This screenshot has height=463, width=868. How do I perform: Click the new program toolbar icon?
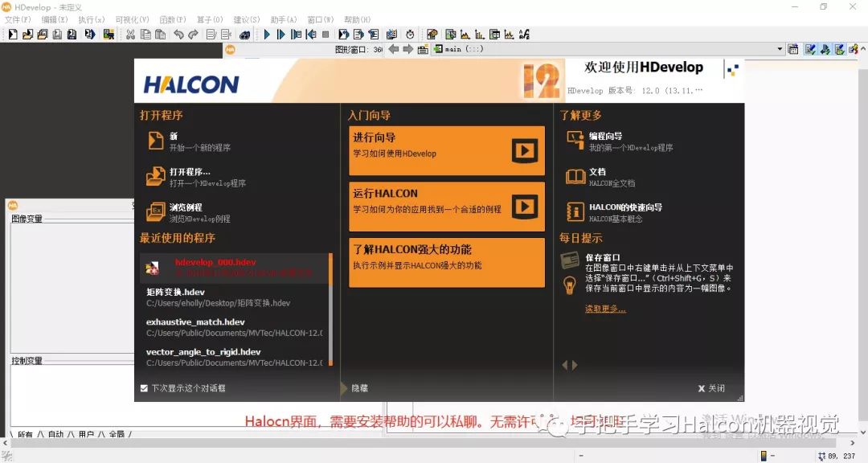pos(13,35)
